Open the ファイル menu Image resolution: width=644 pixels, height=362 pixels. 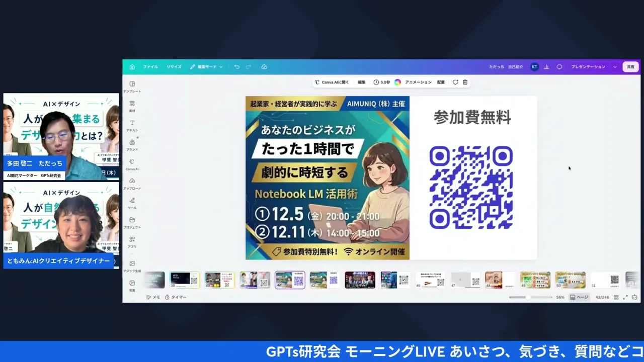pos(150,67)
